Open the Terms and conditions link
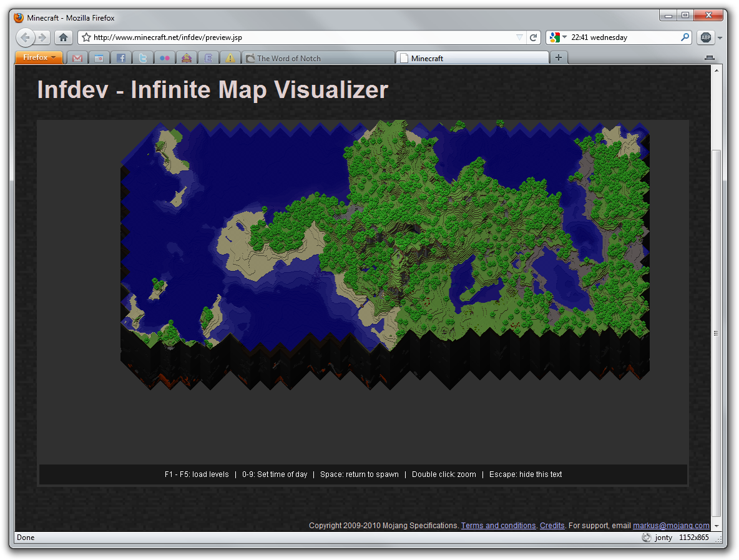Viewport: 739px width, 560px height. [498, 526]
